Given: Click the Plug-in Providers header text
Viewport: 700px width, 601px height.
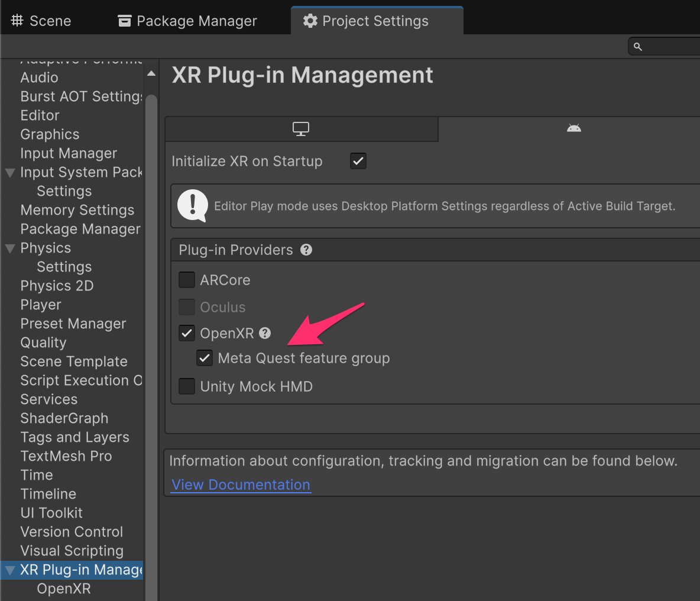Looking at the screenshot, I should tap(236, 250).
